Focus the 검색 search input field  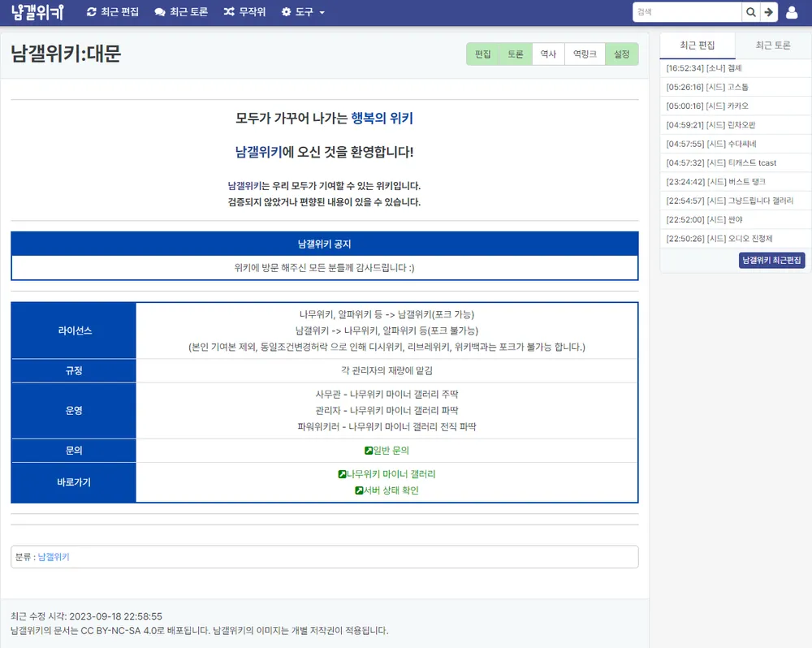click(687, 12)
